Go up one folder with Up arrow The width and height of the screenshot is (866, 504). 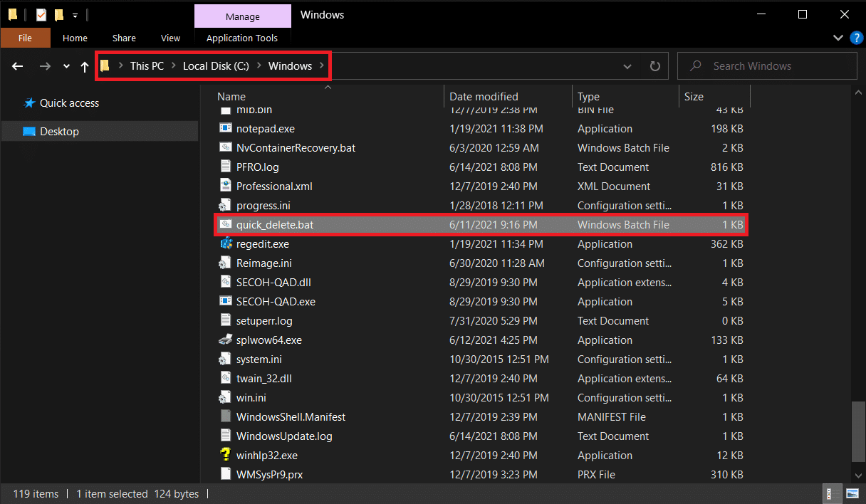pyautogui.click(x=85, y=66)
